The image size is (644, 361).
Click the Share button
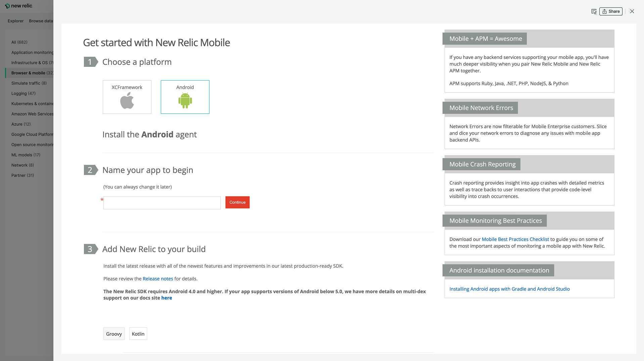[x=611, y=11]
